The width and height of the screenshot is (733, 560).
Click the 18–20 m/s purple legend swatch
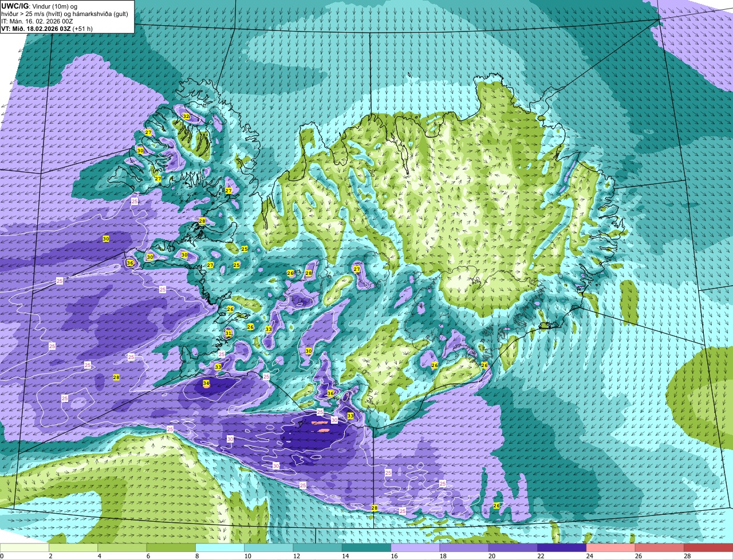pos(464,548)
